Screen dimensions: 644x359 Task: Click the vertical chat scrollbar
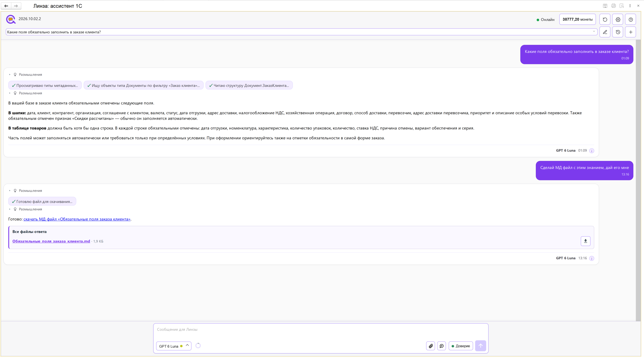coord(638,180)
